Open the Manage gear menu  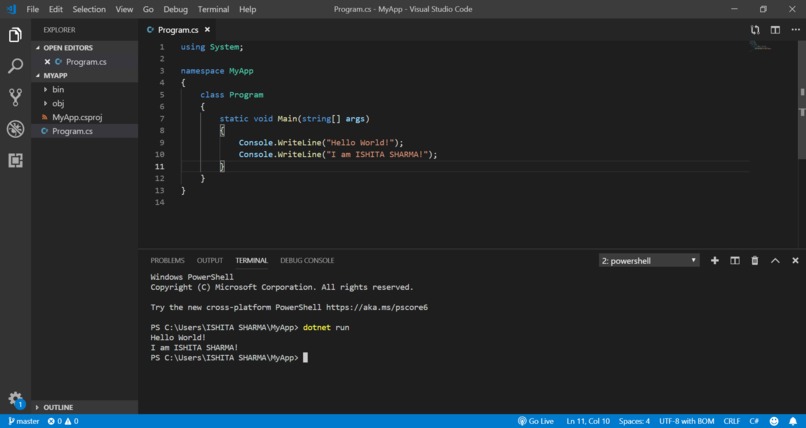(x=15, y=399)
